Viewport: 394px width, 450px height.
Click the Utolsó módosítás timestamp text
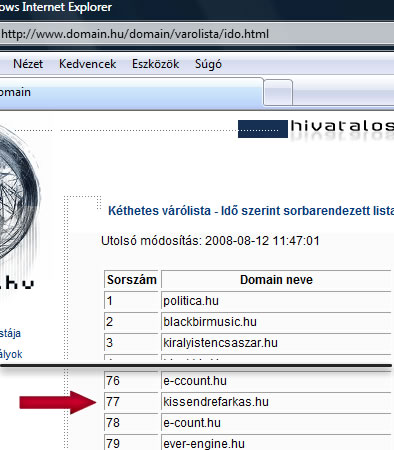(x=210, y=241)
